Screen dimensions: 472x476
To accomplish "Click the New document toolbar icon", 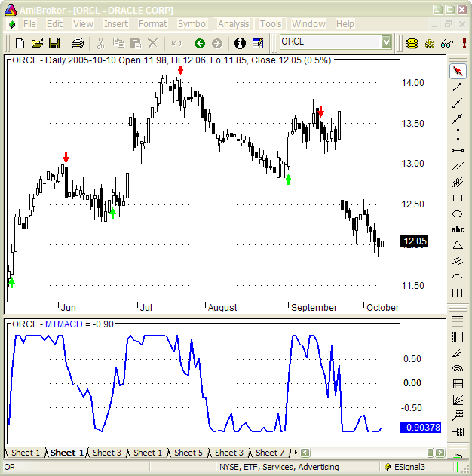I will tap(20, 43).
